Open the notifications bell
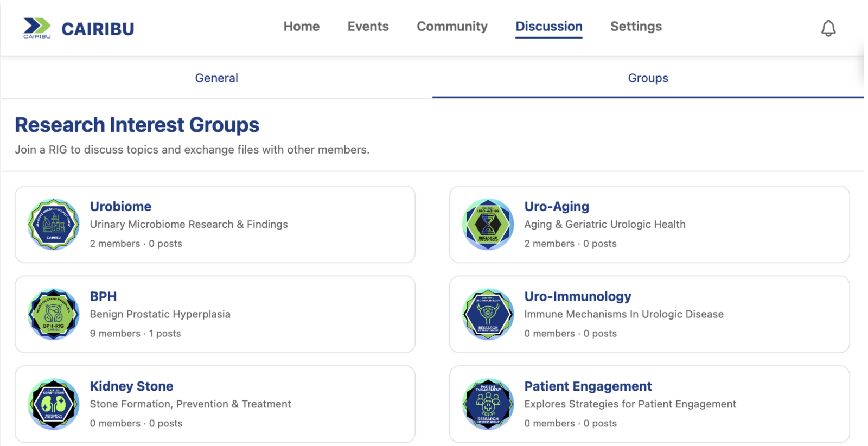Viewport: 868px width, 446px height. click(x=828, y=28)
